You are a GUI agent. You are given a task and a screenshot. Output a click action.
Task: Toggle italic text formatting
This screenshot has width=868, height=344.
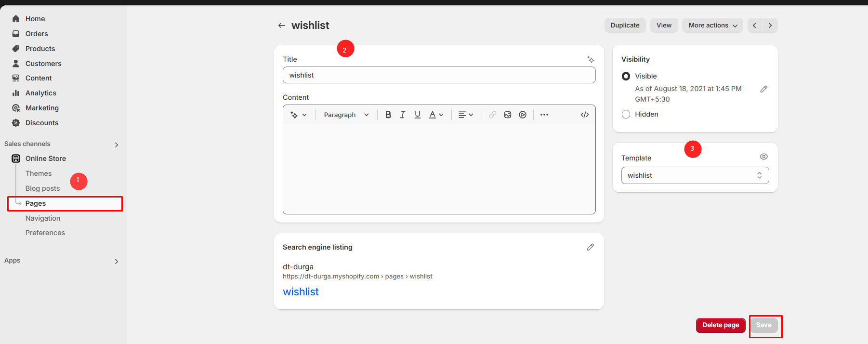click(403, 115)
